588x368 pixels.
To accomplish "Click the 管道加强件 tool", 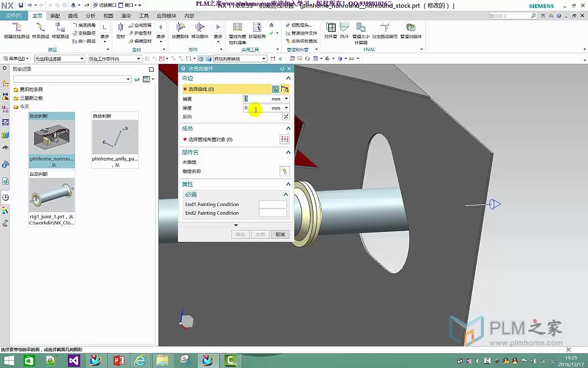I will pyautogui.click(x=410, y=31).
